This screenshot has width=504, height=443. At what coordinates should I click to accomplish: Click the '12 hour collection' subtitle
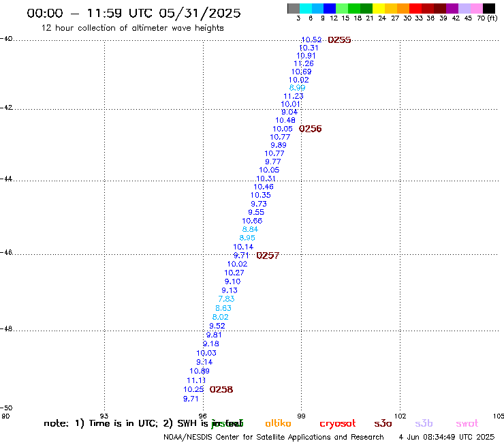tap(132, 28)
